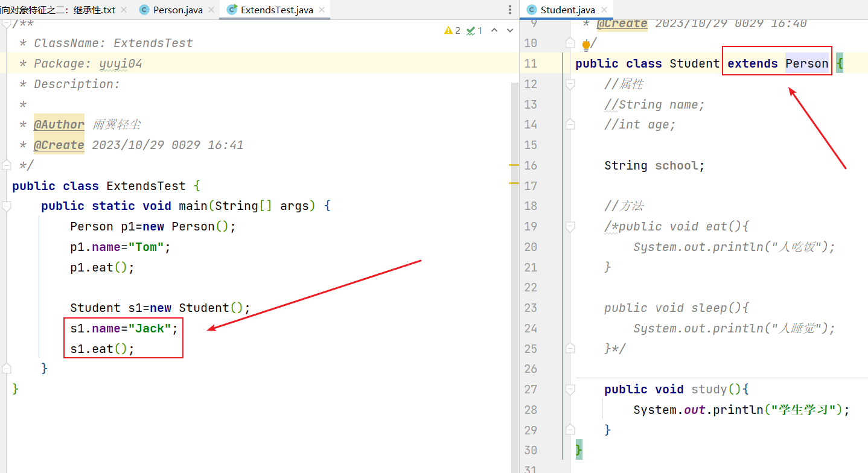Image resolution: width=868 pixels, height=473 pixels.
Task: Click the study method name
Action: click(x=709, y=389)
